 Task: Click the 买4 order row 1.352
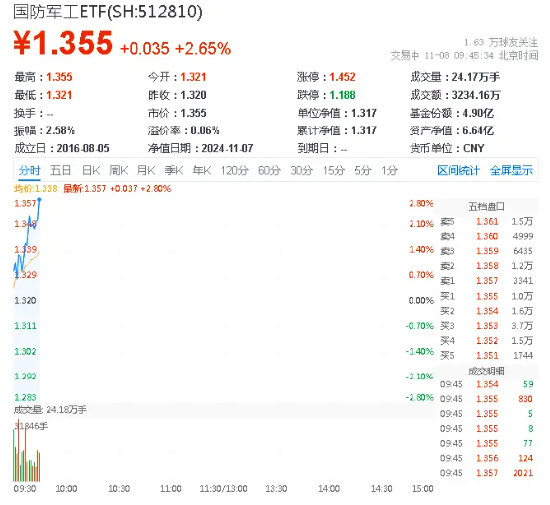(x=487, y=341)
